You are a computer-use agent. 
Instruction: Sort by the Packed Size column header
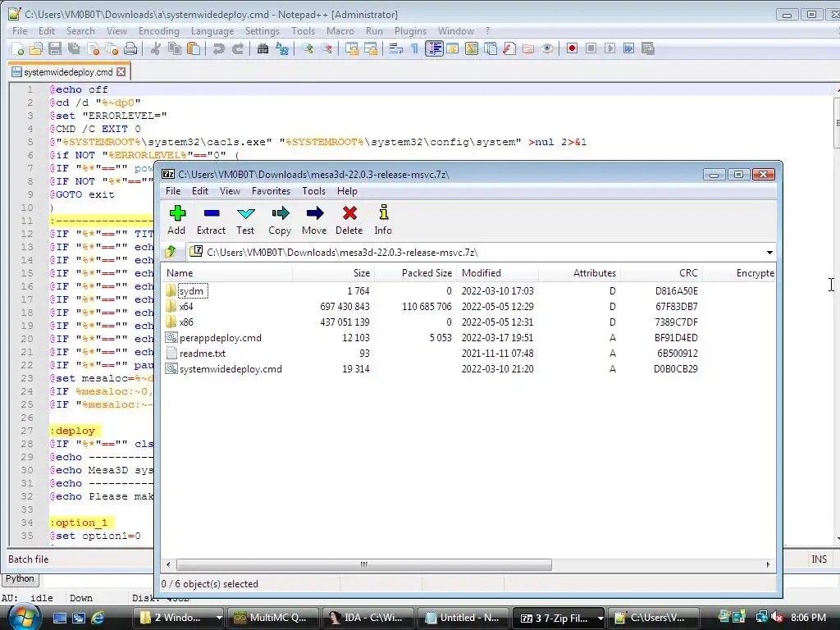click(415, 273)
